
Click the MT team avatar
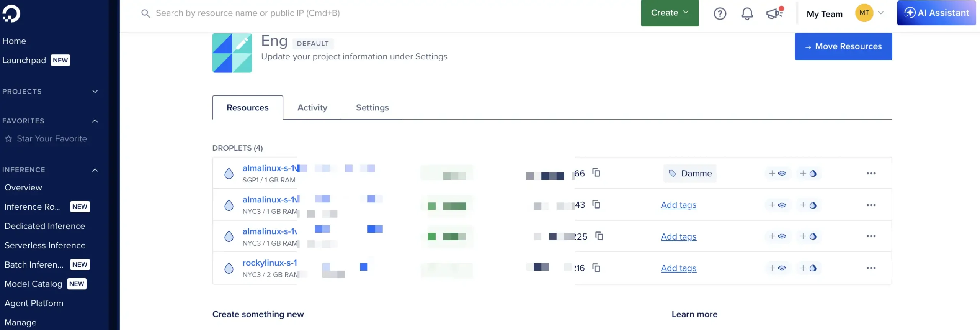coord(864,13)
